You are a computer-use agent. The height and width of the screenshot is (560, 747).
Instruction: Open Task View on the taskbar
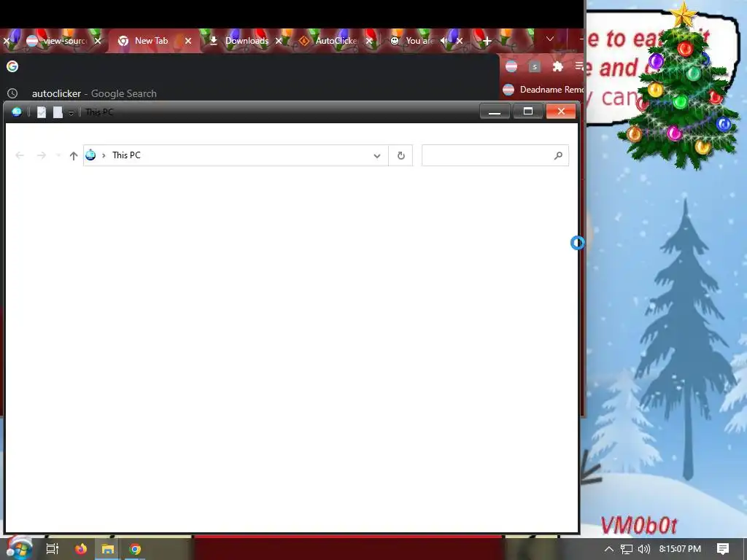tap(52, 549)
